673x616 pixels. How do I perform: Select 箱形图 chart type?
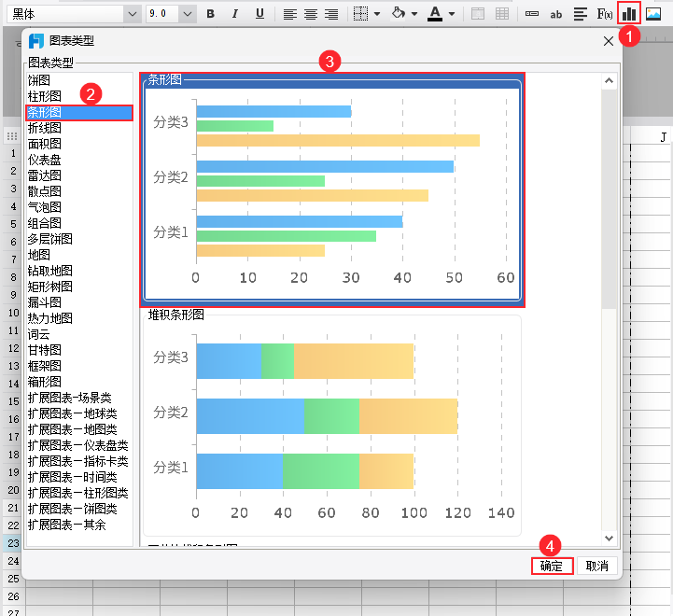79,382
